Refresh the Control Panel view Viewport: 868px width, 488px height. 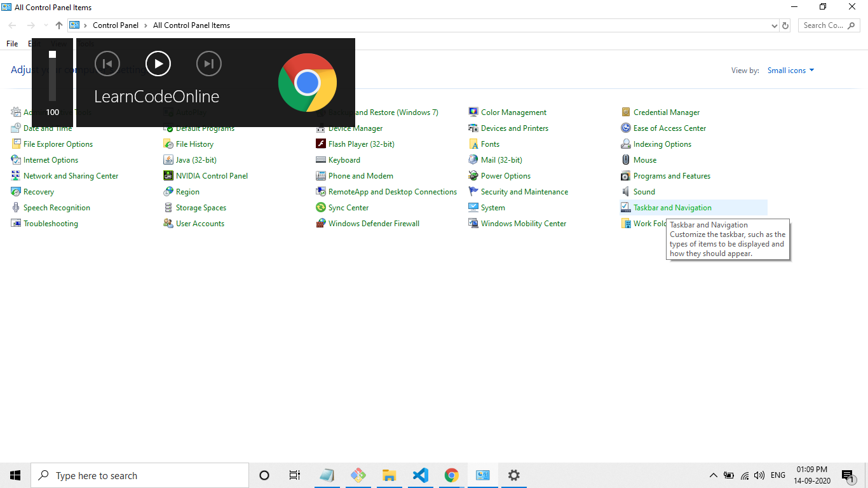pos(785,25)
